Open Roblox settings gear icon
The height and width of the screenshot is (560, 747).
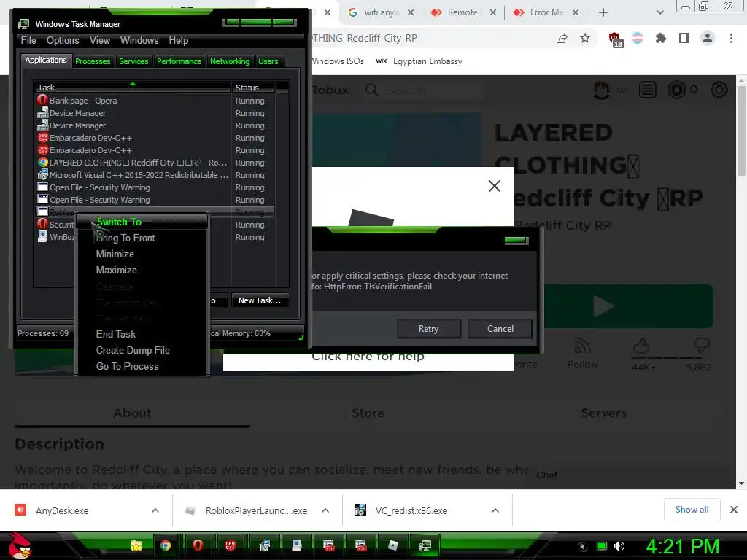click(719, 90)
